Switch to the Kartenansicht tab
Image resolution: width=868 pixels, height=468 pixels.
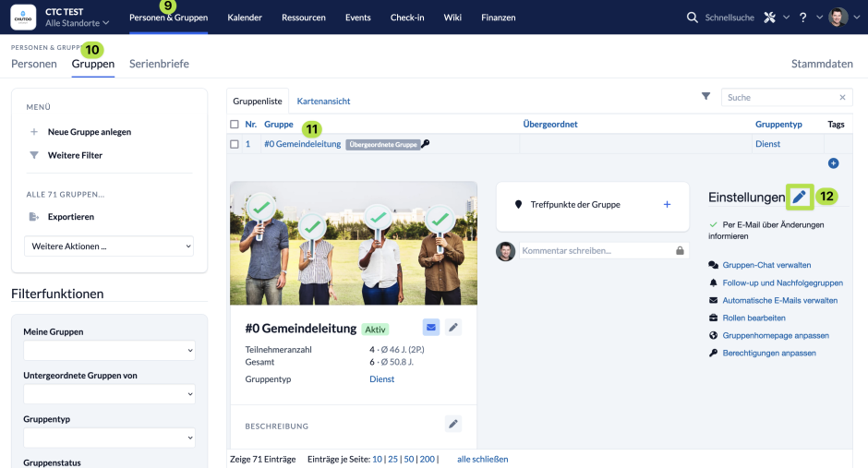coord(323,102)
